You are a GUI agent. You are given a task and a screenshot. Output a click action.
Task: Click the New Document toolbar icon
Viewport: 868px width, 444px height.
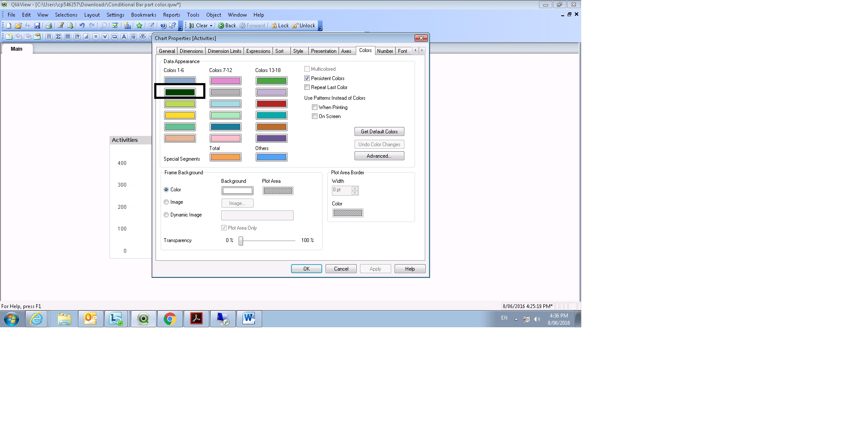[x=9, y=26]
